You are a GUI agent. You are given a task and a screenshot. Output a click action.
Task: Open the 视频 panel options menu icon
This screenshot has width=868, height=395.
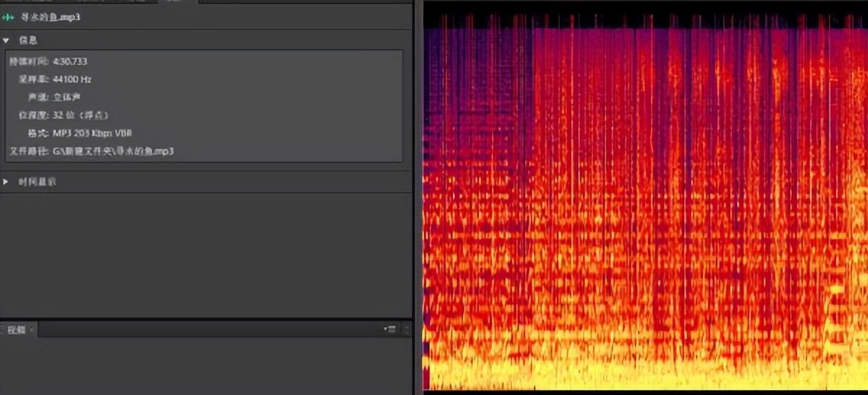[x=391, y=329]
